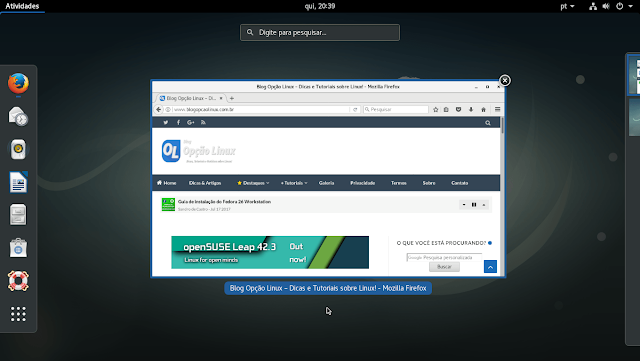Show the next news ticker item
Image resolution: width=640 pixels, height=361 pixels.
pyautogui.click(x=464, y=205)
